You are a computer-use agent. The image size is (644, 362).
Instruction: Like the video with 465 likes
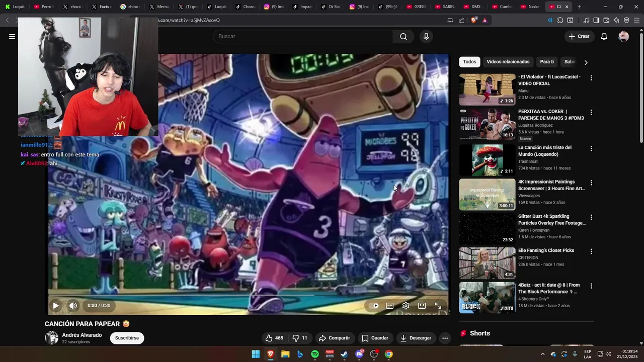(274, 338)
